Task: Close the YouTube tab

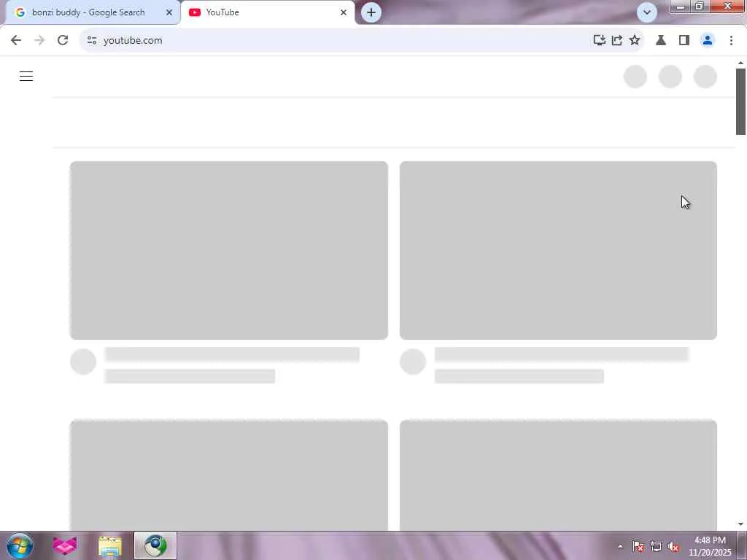Action: (x=344, y=12)
